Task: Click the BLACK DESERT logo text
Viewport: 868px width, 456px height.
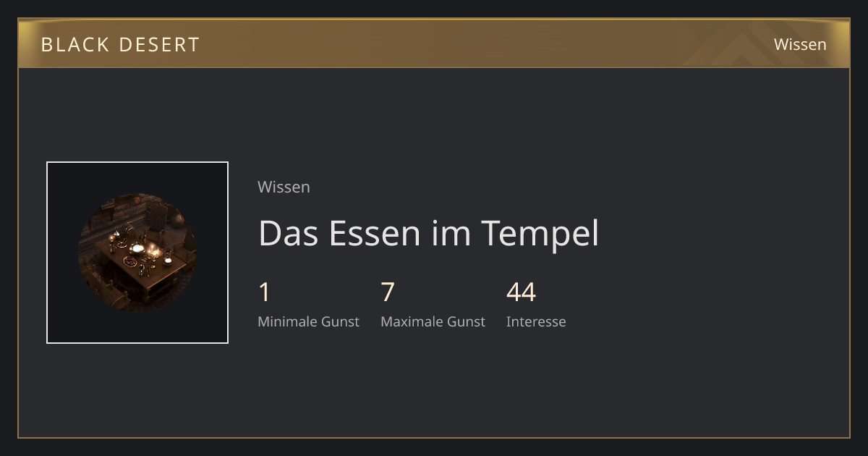Action: coord(120,44)
